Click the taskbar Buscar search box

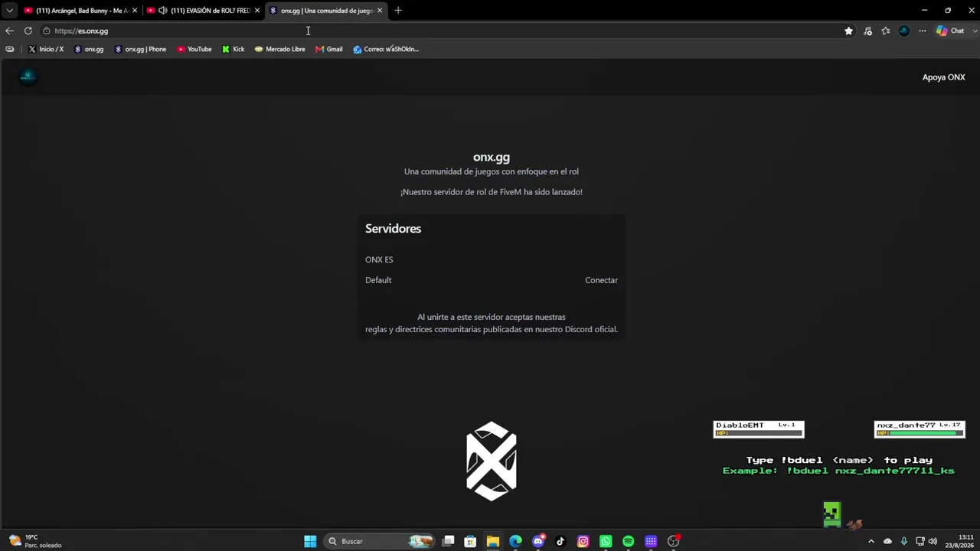pos(378,541)
